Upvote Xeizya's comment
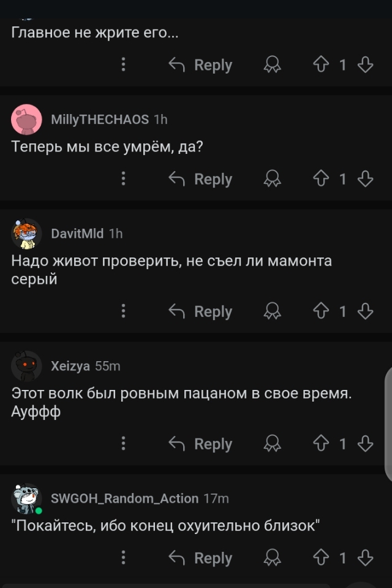 click(322, 444)
